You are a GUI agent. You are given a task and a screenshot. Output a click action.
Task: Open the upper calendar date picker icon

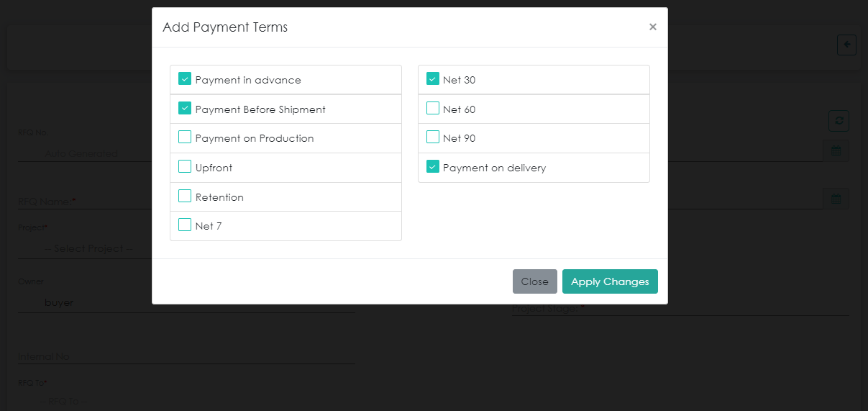[836, 151]
